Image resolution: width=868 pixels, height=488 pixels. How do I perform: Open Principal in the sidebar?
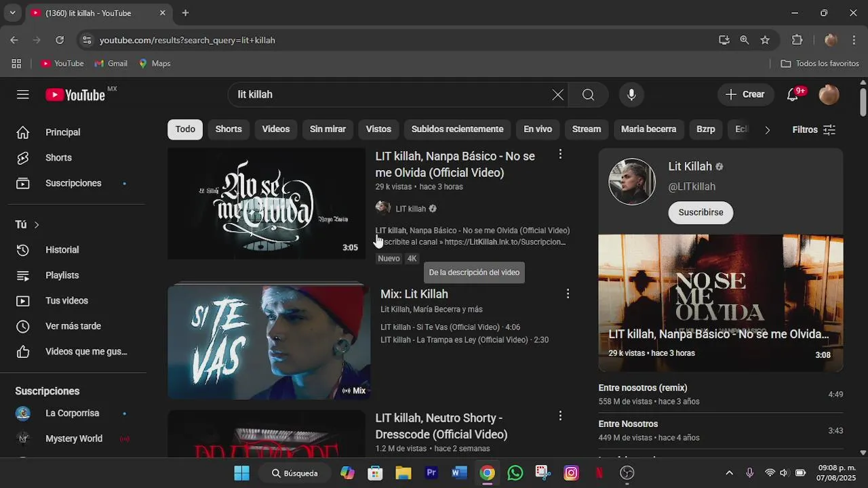point(73,132)
